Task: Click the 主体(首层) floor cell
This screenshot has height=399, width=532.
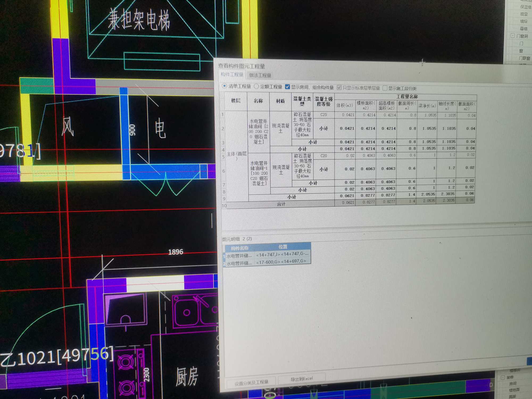Action: click(236, 156)
